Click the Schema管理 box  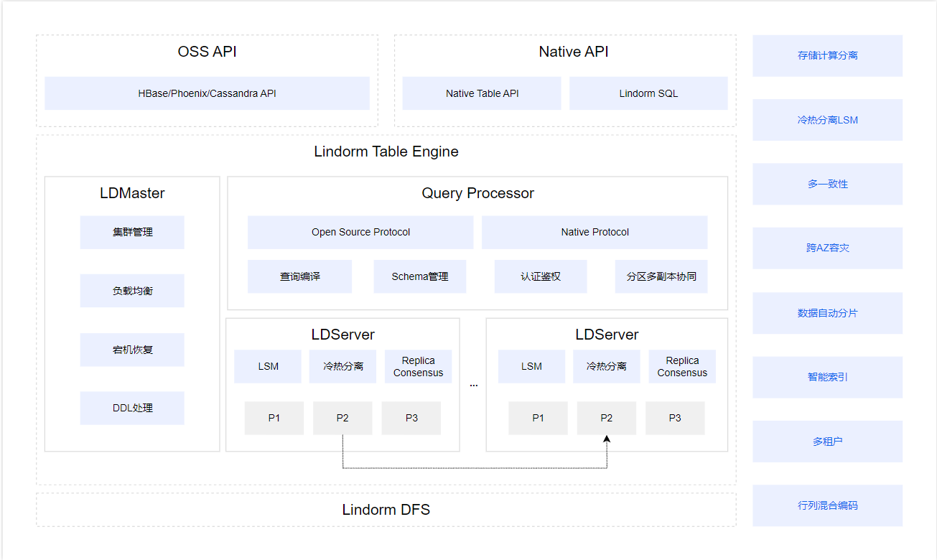pyautogui.click(x=419, y=276)
